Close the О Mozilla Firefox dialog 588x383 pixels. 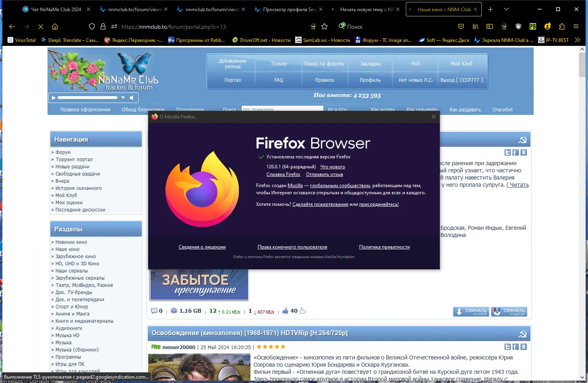point(434,116)
